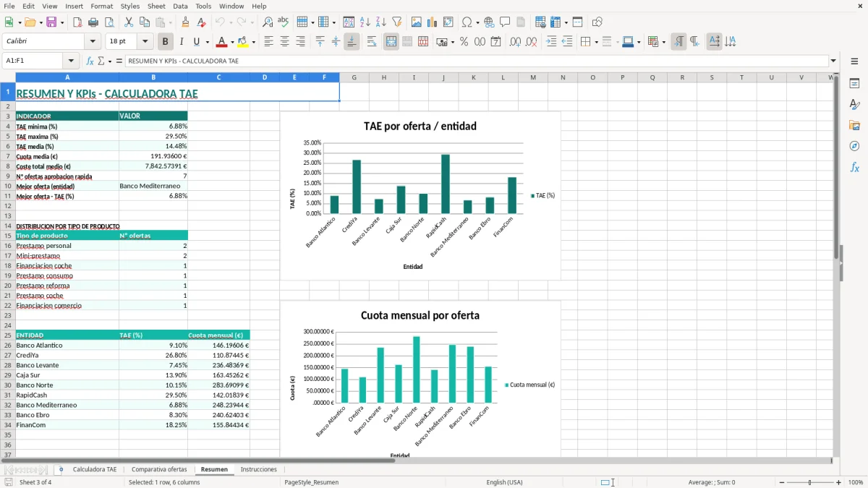Click the Clear Direct Formatting icon
This screenshot has width=868, height=488.
[x=200, y=22]
